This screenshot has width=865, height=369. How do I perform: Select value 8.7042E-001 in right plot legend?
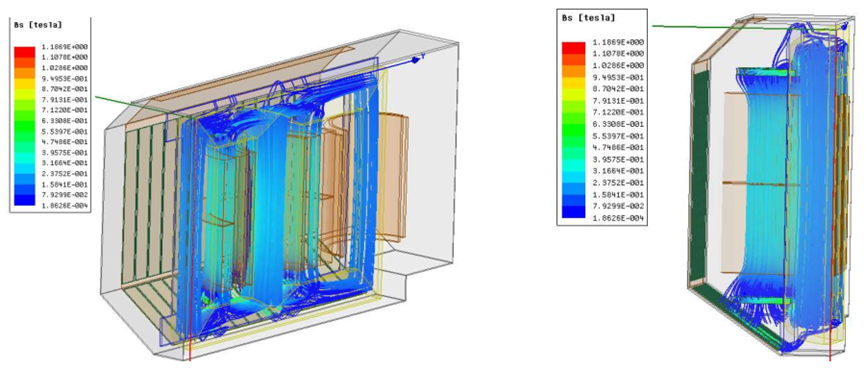point(618,89)
